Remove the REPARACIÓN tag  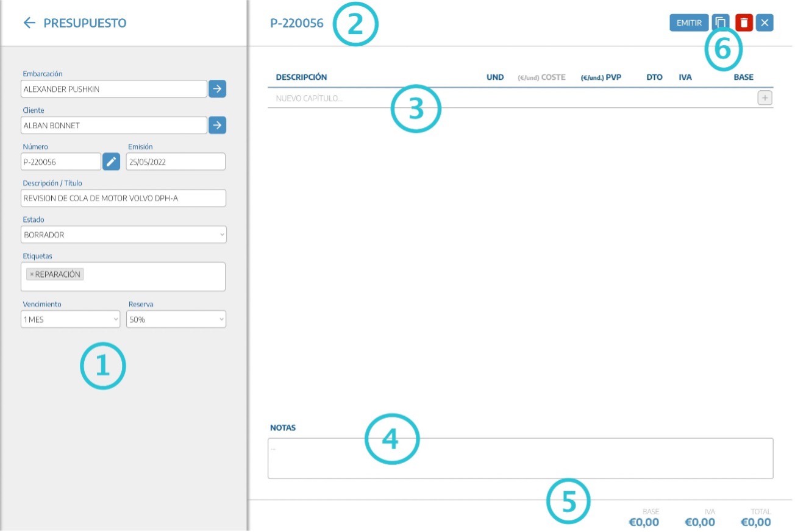tap(32, 275)
